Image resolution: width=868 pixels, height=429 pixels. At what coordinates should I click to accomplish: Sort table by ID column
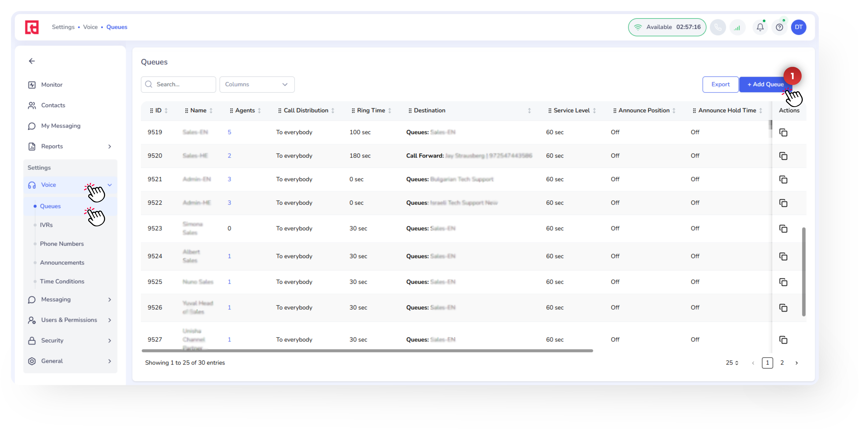click(x=166, y=110)
